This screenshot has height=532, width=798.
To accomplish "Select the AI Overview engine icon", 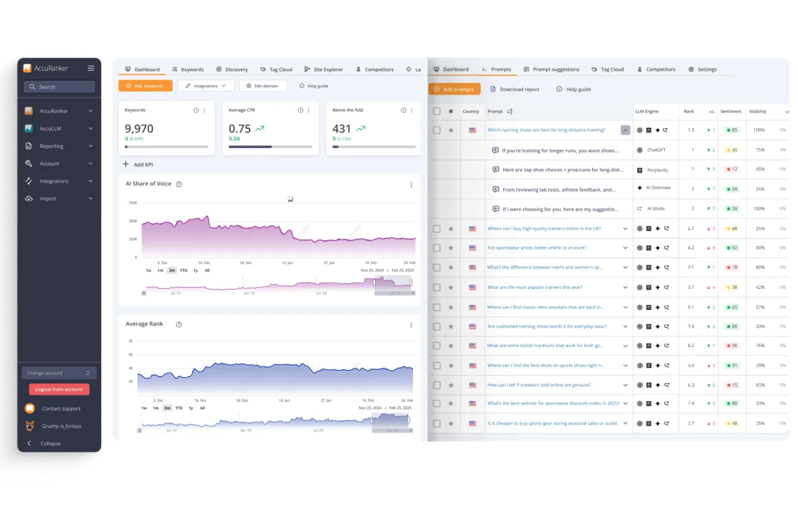I will [x=638, y=188].
